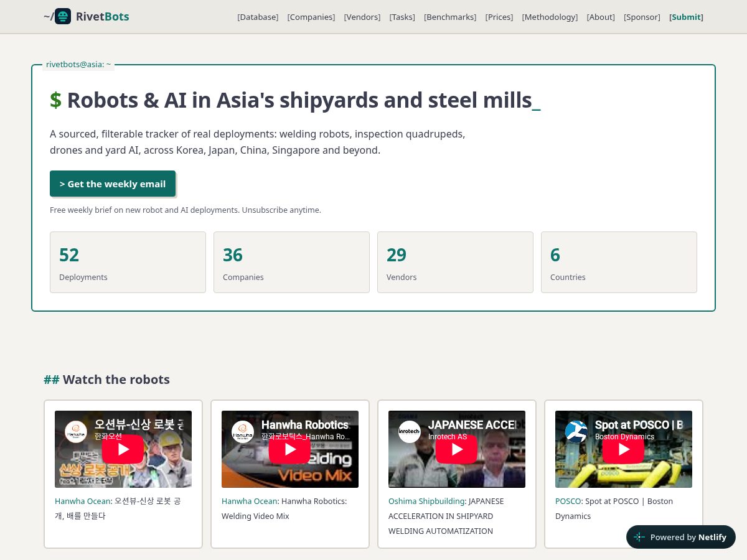Open the Vendors nav item
Image resolution: width=747 pixels, height=560 pixels.
[x=362, y=17]
